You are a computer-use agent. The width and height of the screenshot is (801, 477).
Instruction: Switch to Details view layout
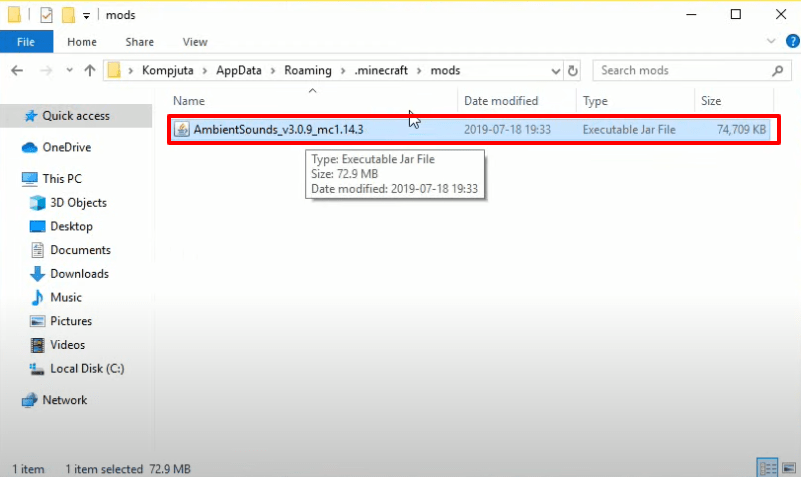coord(767,467)
